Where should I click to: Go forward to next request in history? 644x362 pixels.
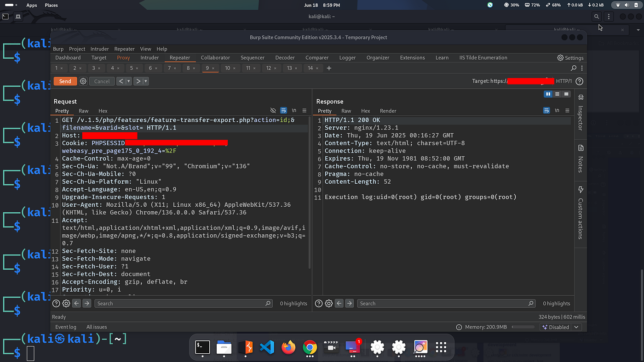coord(138,81)
